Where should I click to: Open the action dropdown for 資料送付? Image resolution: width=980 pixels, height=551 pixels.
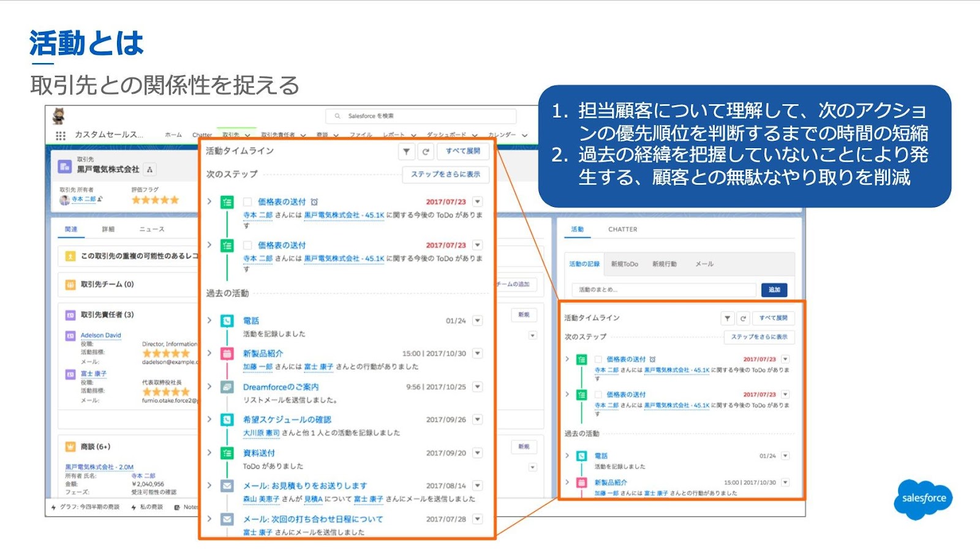point(478,453)
